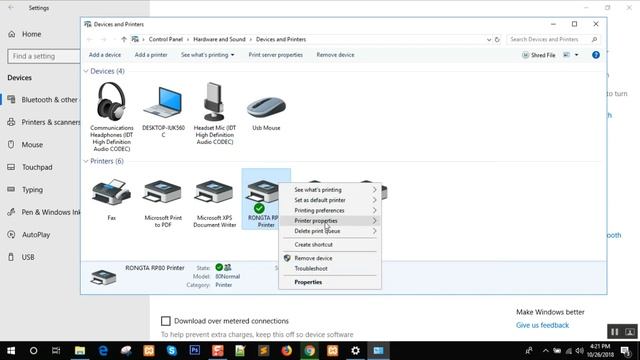Check Download over metered connections

point(165,321)
